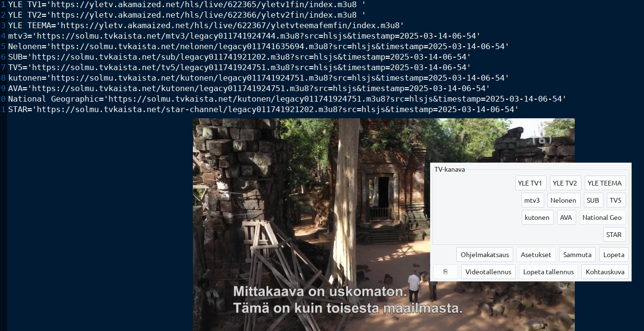Take a Kohtauskuva screenshot
This screenshot has width=644, height=331.
pos(605,272)
